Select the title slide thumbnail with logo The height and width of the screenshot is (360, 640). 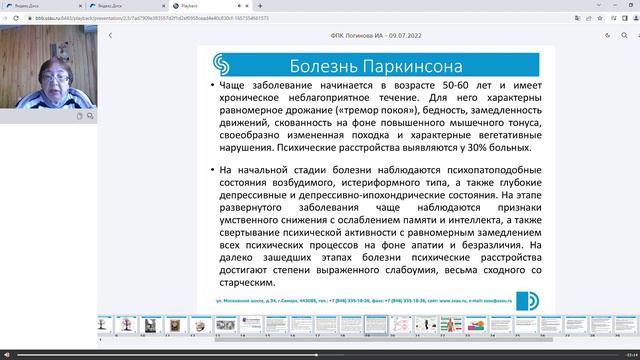(x=251, y=325)
